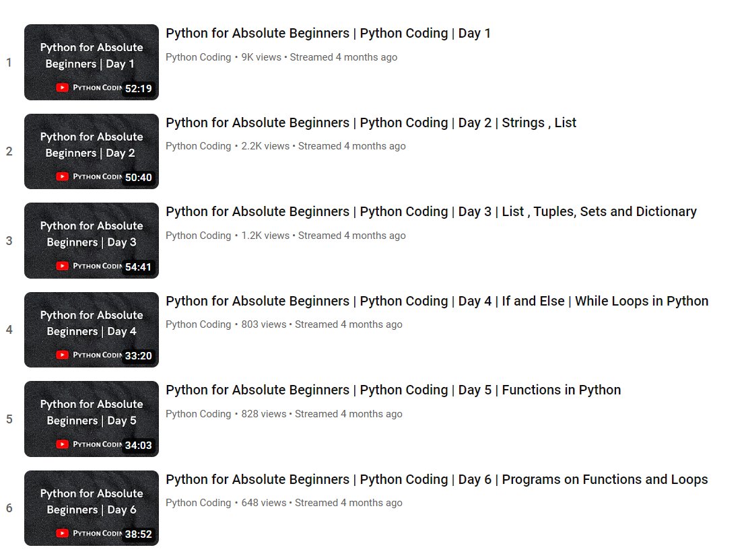744x560 pixels.
Task: Click the '1.2K views' text
Action: click(265, 236)
